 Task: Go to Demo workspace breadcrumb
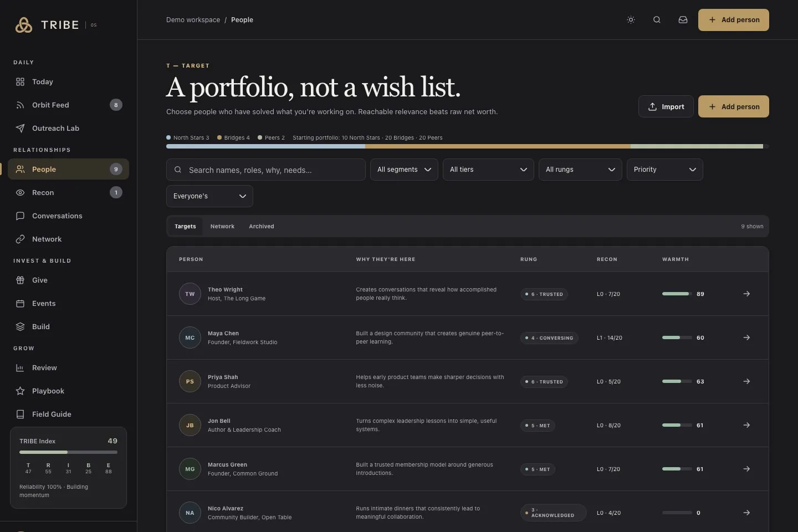(193, 20)
